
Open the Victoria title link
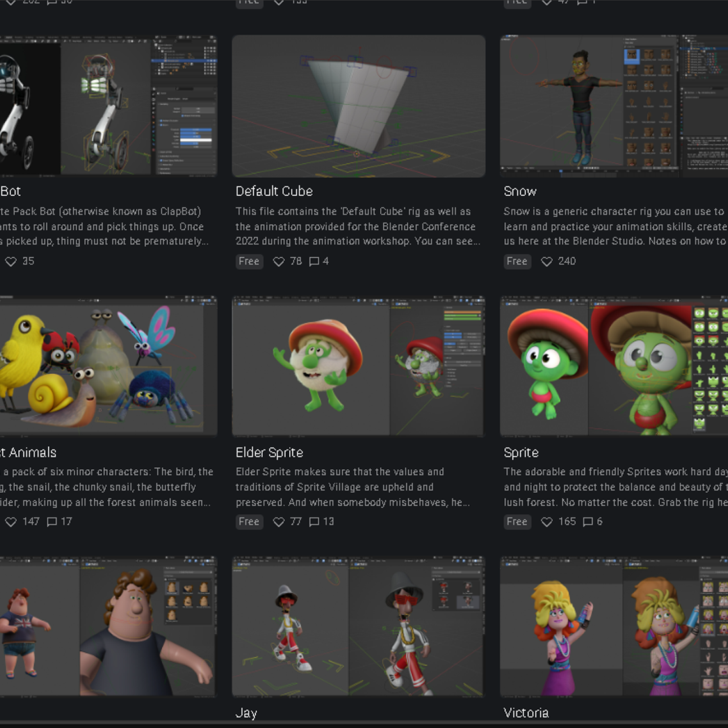(526, 712)
